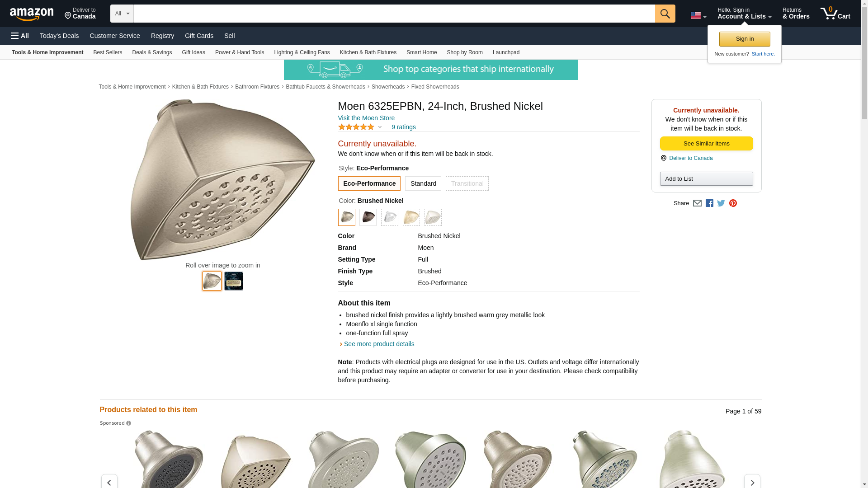Image resolution: width=868 pixels, height=488 pixels.
Task: Open the Best Sellers tab
Action: pyautogui.click(x=108, y=52)
